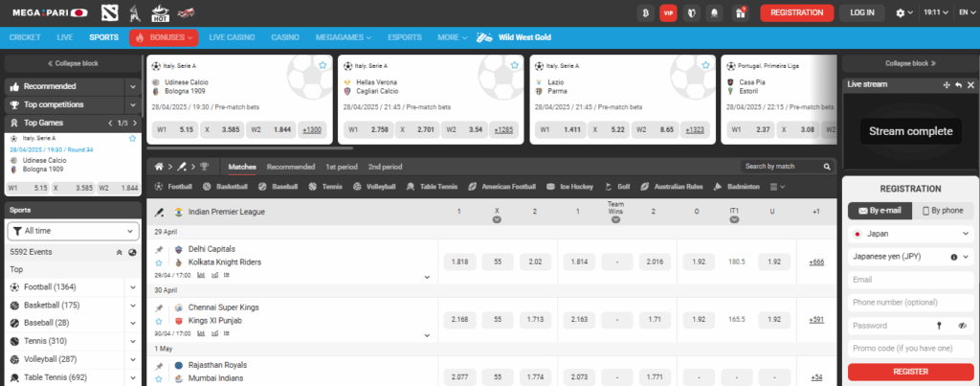980x386 pixels.
Task: Open the EN language dropdown
Action: 968,12
